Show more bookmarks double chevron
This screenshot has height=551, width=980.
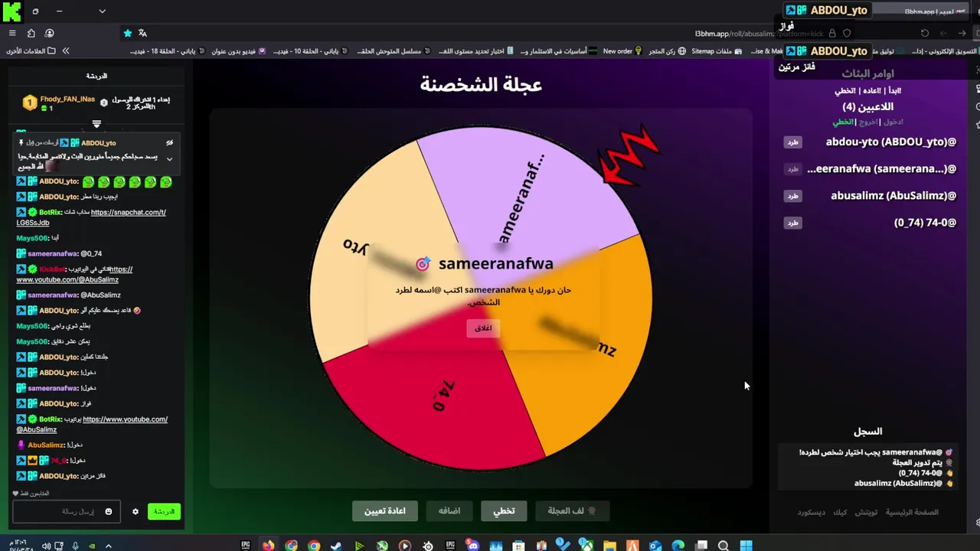(66, 51)
